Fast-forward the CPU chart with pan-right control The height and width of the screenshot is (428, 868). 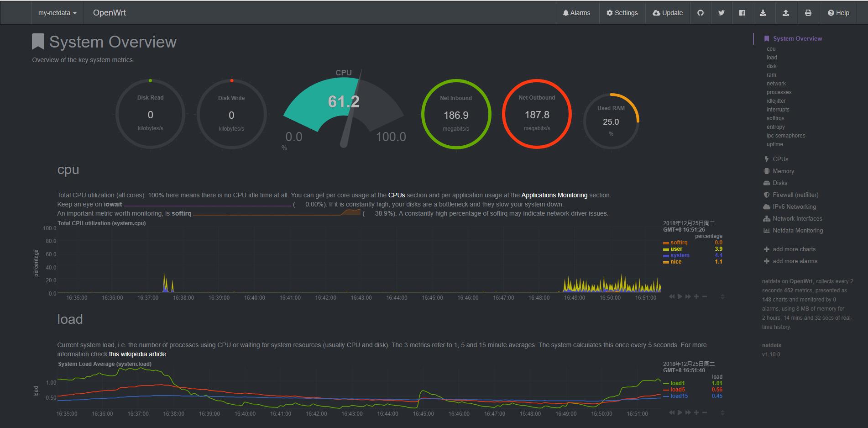688,296
